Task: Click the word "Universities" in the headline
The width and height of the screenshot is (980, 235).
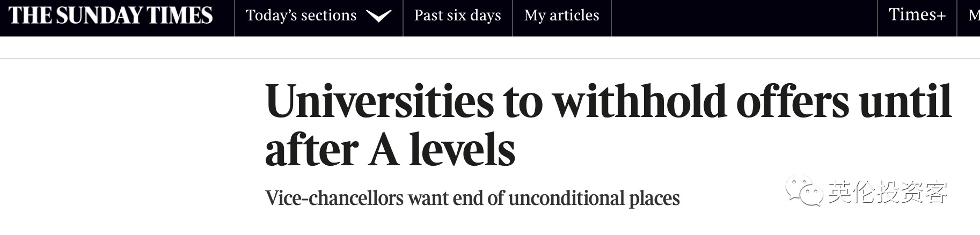Action: 379,102
